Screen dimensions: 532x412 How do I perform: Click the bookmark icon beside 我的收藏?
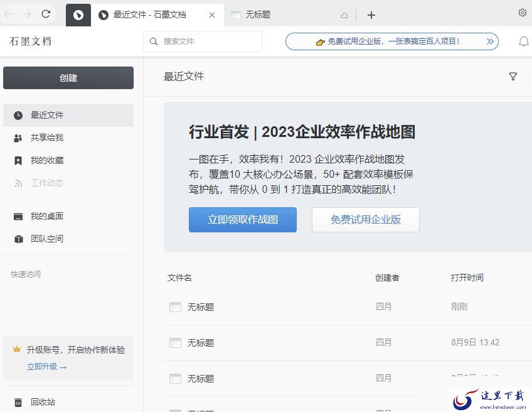(18, 161)
